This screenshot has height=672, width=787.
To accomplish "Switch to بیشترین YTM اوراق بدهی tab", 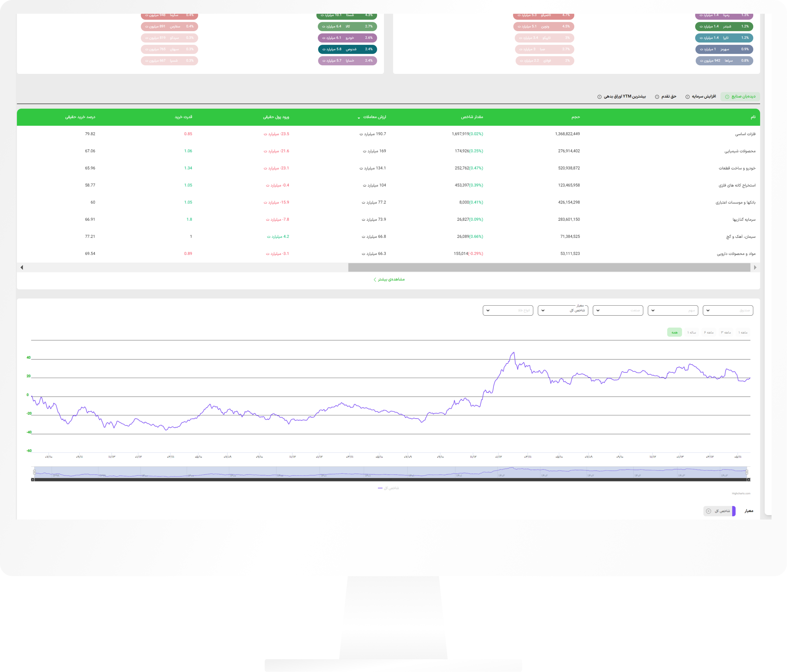I will [x=625, y=96].
